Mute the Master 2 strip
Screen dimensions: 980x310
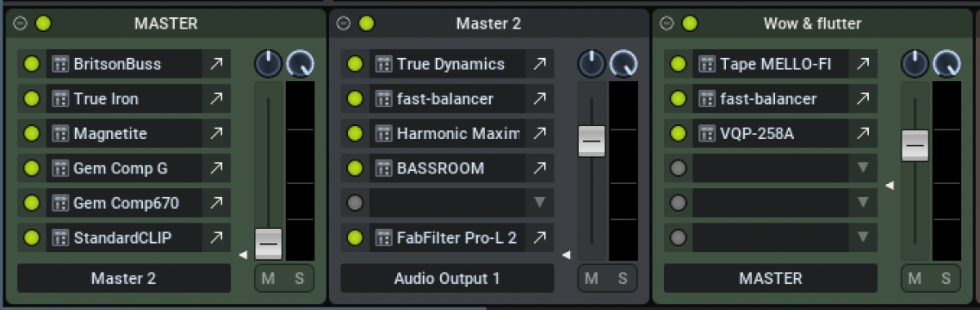592,279
